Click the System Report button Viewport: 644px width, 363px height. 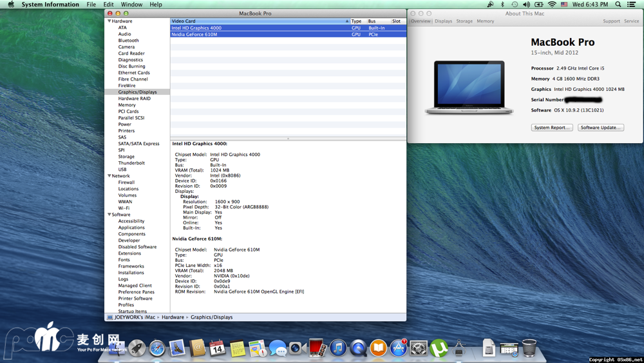tap(552, 128)
